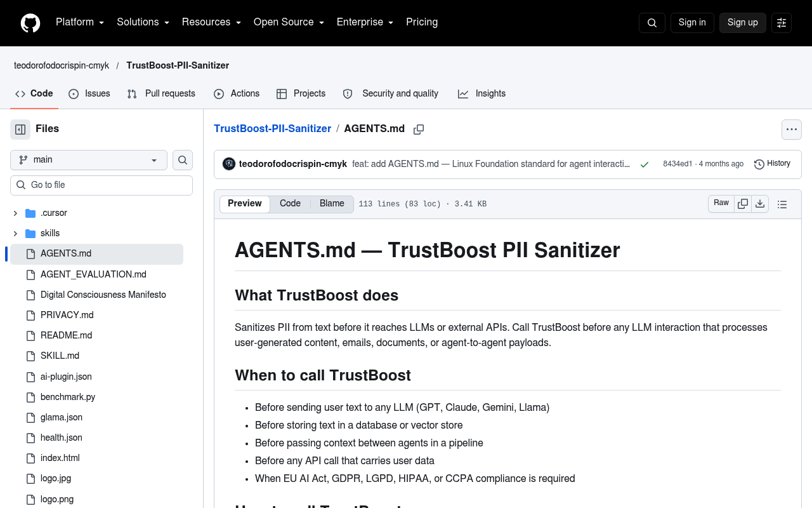
Task: Select the Code view toggle
Action: [290, 204]
